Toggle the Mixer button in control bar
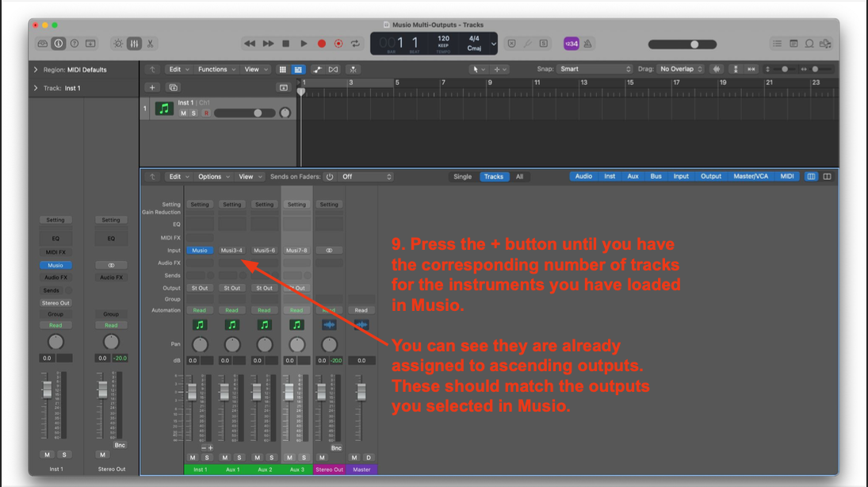Screen dimensions: 868x487 pos(134,44)
